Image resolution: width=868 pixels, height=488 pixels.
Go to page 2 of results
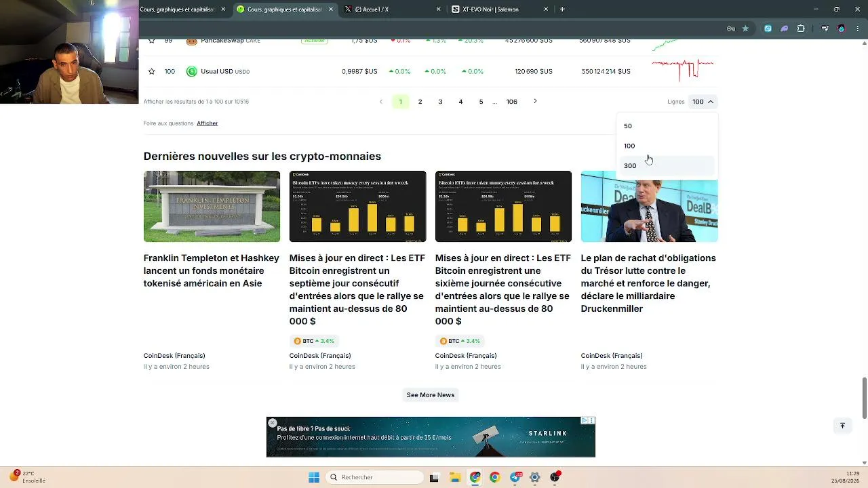tap(420, 102)
